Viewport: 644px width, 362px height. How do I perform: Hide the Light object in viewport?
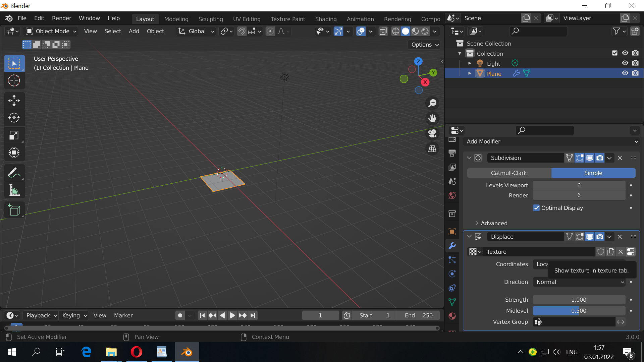[x=625, y=63]
